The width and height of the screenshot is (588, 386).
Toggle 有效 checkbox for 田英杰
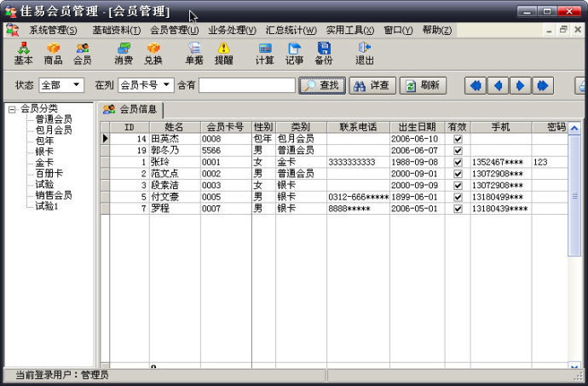(x=458, y=139)
